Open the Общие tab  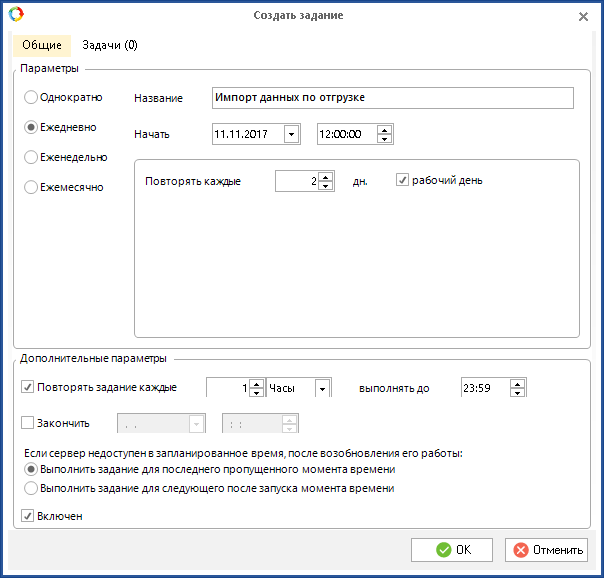[x=42, y=45]
